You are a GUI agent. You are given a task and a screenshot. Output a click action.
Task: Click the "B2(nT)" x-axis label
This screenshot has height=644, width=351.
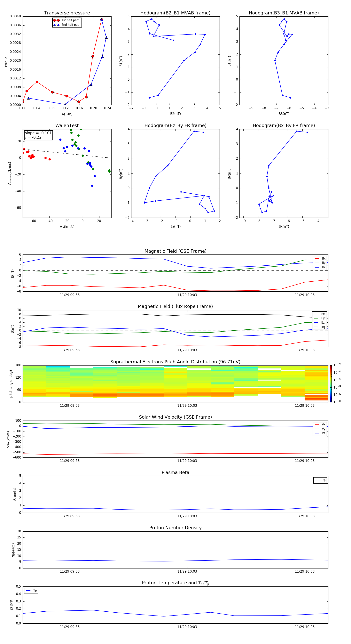[x=175, y=114]
